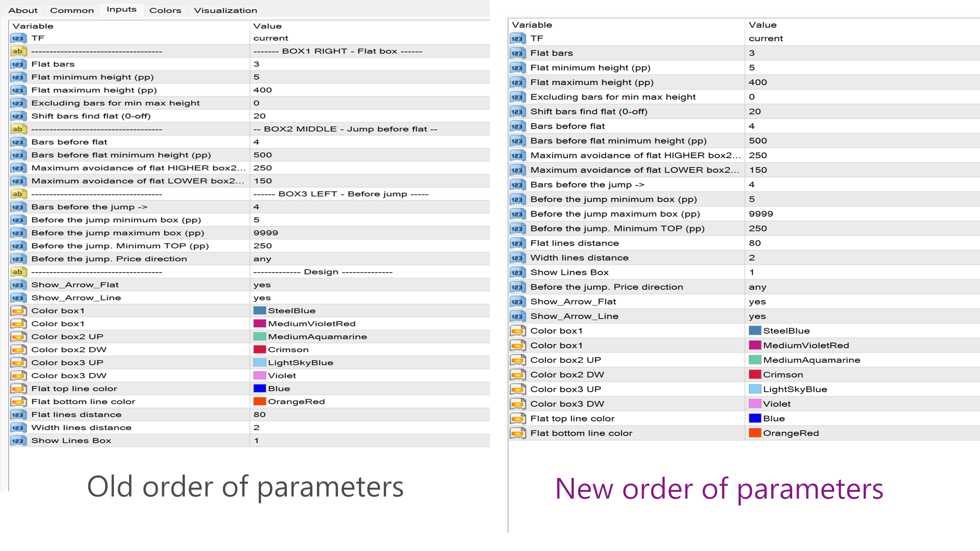Open the Visualization tab
This screenshot has height=551, width=980.
pyautogui.click(x=225, y=10)
